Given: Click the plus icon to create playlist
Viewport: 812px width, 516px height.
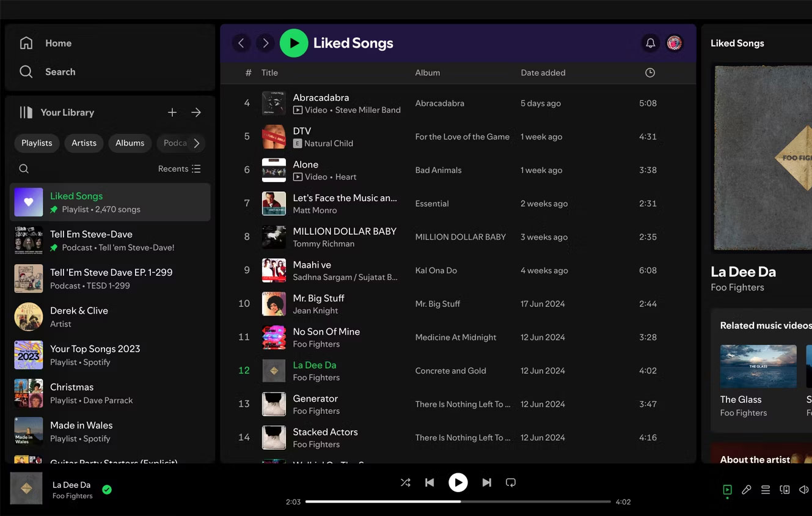Looking at the screenshot, I should click(172, 112).
